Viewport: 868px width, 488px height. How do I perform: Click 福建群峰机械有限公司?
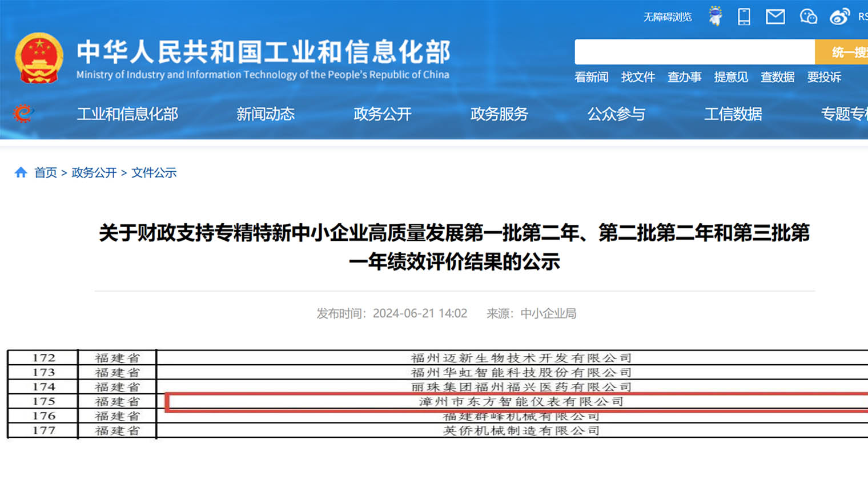[x=521, y=416]
